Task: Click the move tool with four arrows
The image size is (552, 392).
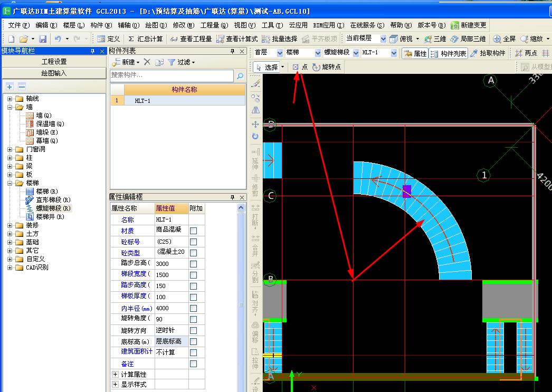Action: (x=255, y=124)
